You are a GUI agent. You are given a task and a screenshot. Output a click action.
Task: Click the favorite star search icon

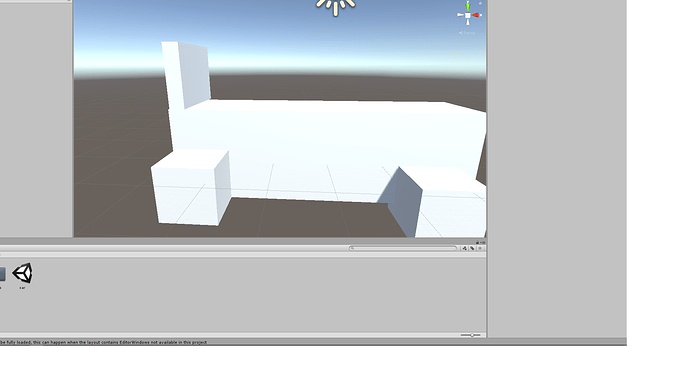[480, 248]
